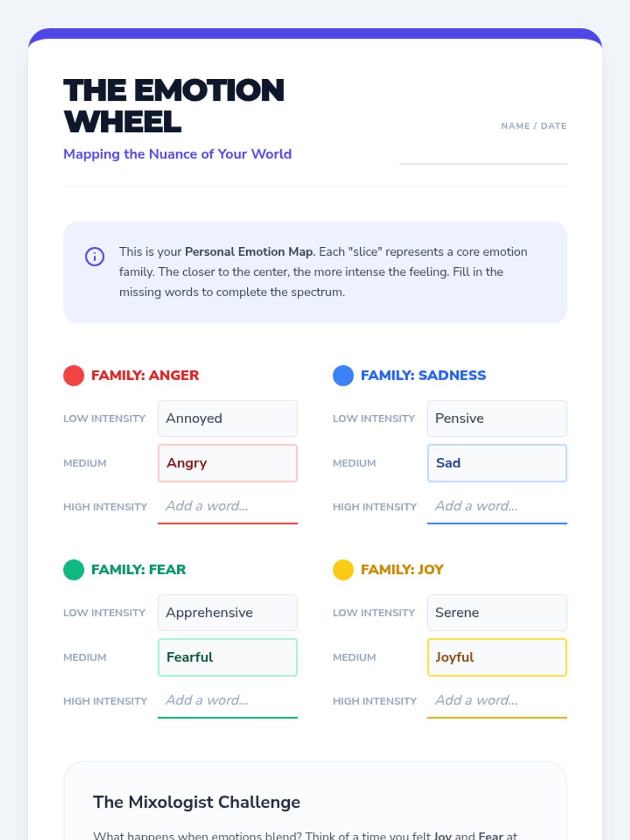Image resolution: width=630 pixels, height=840 pixels.
Task: Select the Sad medium field
Action: [x=497, y=463]
